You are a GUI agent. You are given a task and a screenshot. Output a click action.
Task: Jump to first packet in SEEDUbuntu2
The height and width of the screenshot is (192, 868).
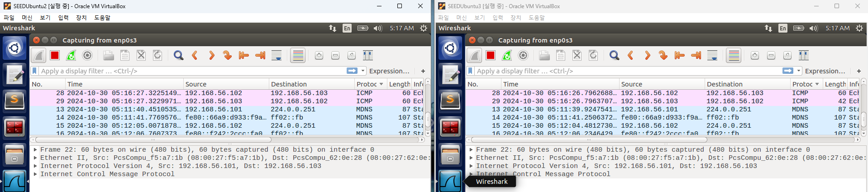(x=244, y=55)
